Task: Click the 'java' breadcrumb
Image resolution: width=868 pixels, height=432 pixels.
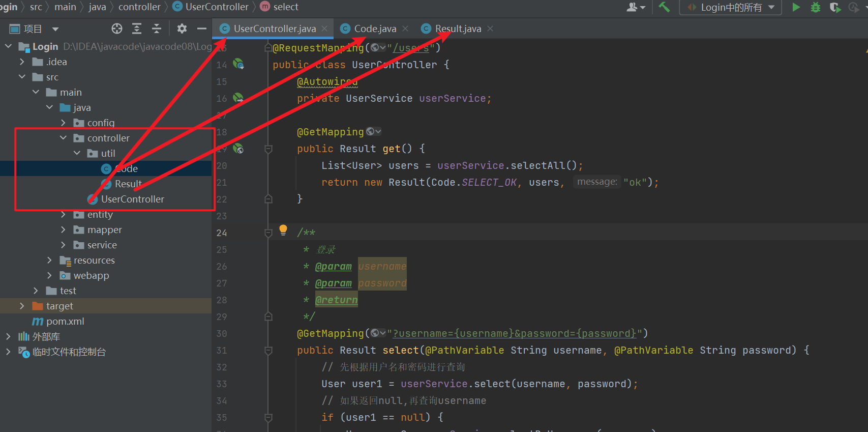Action: point(97,7)
